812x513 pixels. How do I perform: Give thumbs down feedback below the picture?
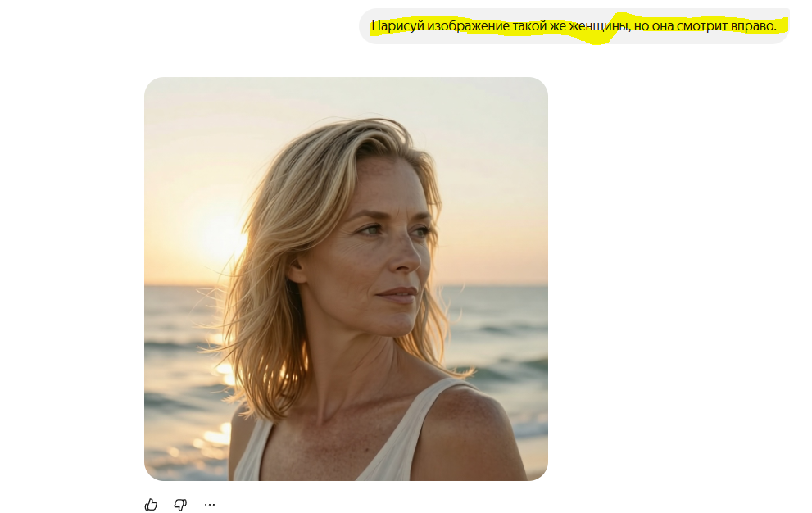(x=180, y=504)
